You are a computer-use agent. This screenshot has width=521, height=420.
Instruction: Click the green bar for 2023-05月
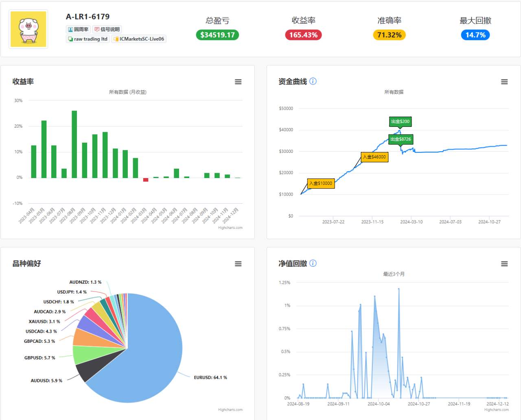tap(44, 149)
